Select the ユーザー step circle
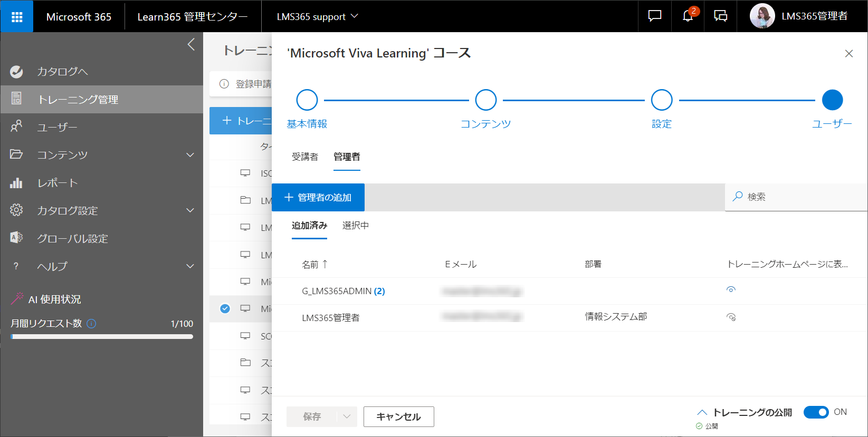 point(833,100)
